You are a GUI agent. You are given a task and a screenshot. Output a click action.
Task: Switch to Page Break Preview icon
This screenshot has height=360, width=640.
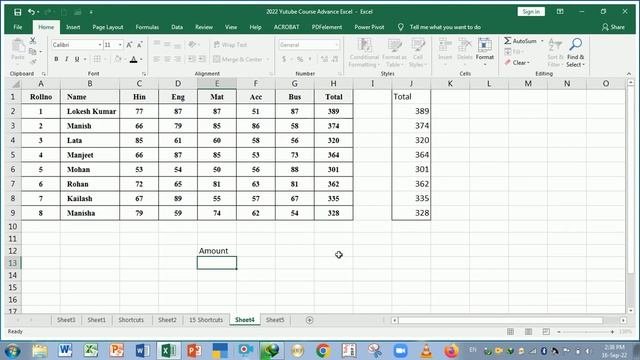pyautogui.click(x=546, y=332)
